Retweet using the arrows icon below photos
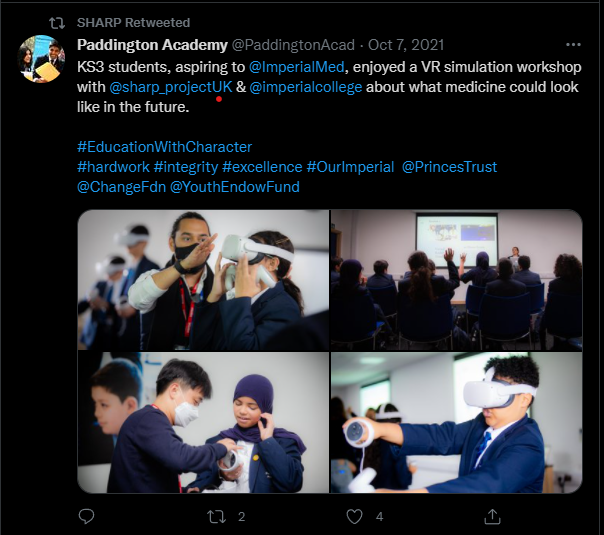The height and width of the screenshot is (535, 604). 216,517
